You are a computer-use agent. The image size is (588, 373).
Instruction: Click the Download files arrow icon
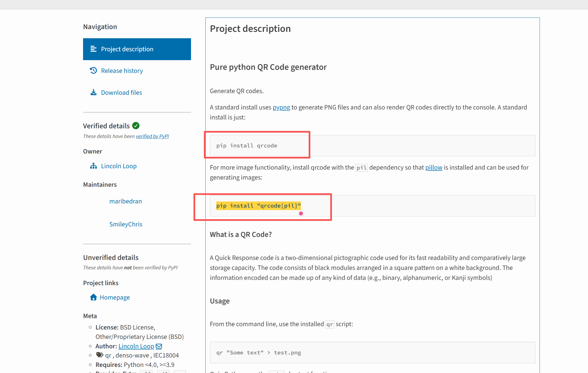94,92
